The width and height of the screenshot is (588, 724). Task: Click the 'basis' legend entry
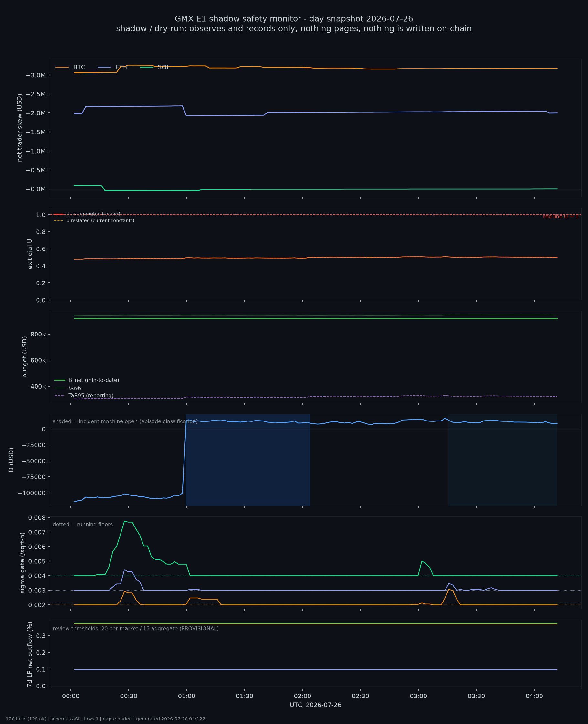(68, 388)
